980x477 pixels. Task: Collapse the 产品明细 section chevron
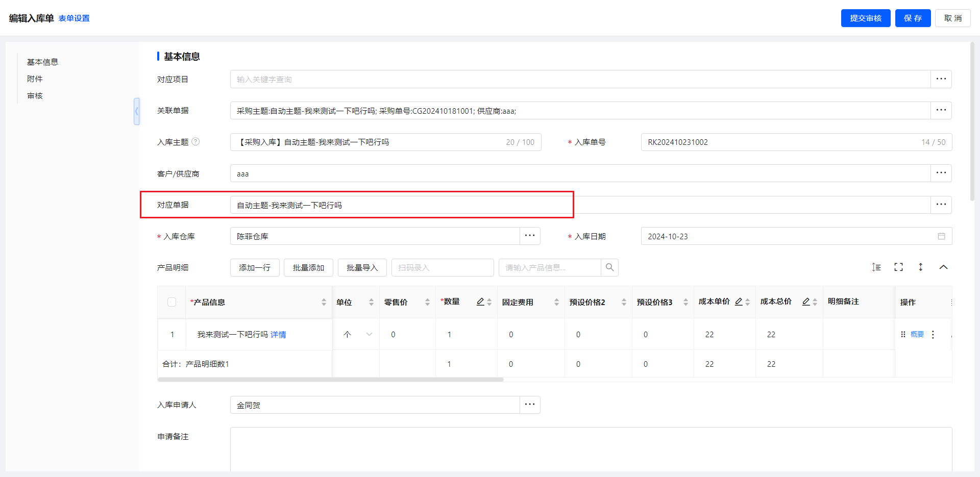click(x=943, y=267)
